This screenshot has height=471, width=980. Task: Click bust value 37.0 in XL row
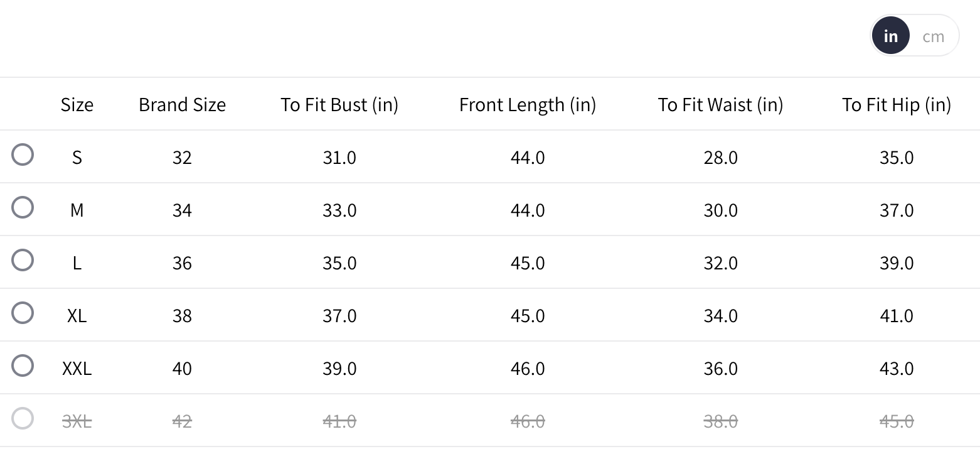click(x=339, y=315)
